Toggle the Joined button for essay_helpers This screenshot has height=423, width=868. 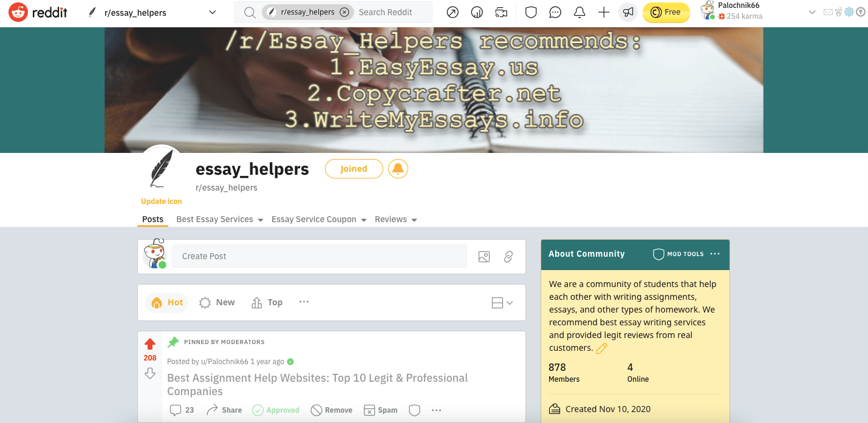tap(354, 169)
